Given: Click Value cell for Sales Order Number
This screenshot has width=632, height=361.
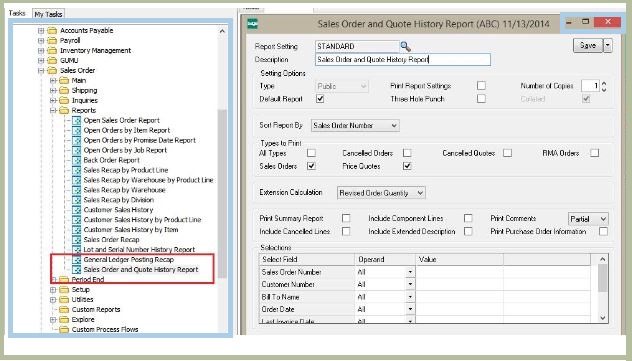Looking at the screenshot, I should [x=459, y=272].
